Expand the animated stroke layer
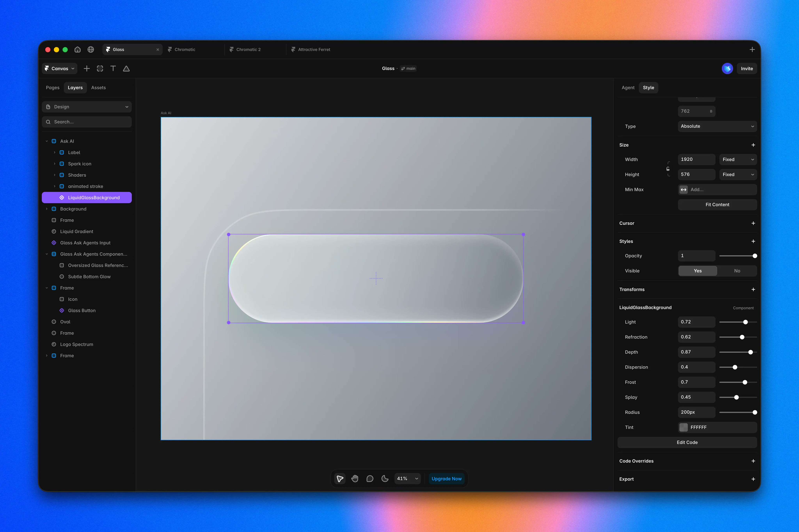 54,186
